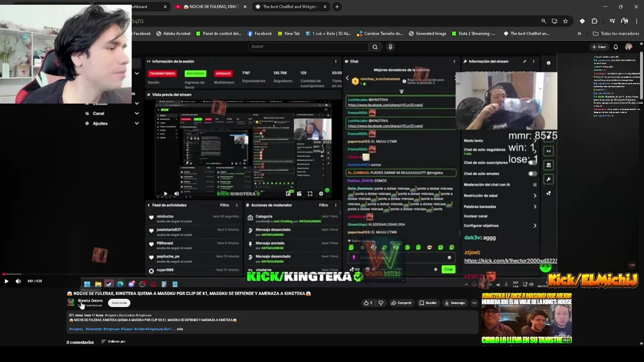
Task: Open the #ajasor hashtag link
Action: click(127, 329)
